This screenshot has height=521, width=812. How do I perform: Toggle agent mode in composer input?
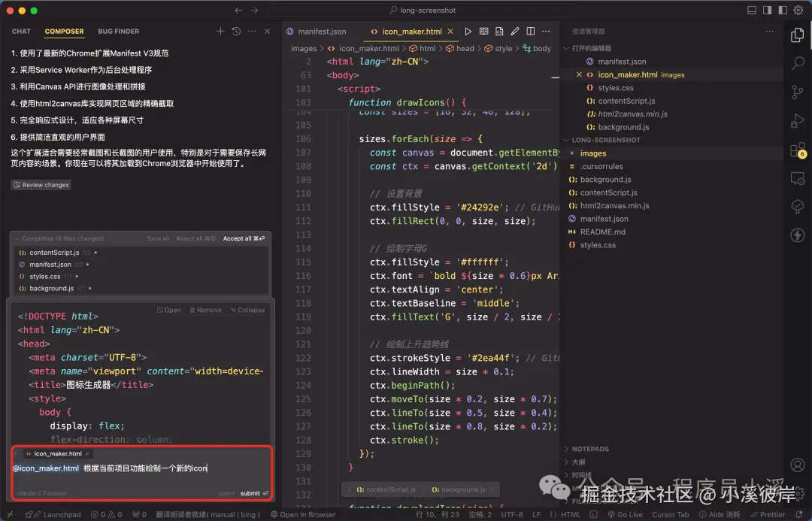[226, 493]
